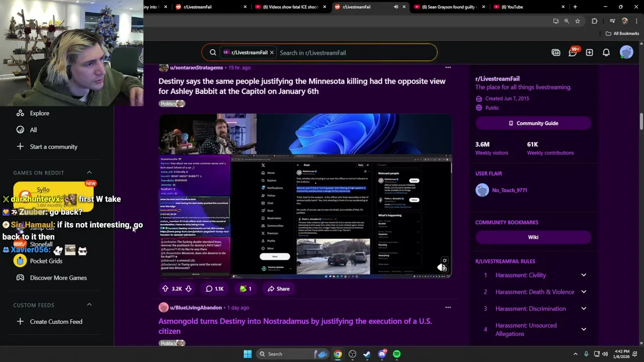Image resolution: width=644 pixels, height=362 pixels.
Task: Click Politics flair on Asmongold post
Action: point(172,343)
